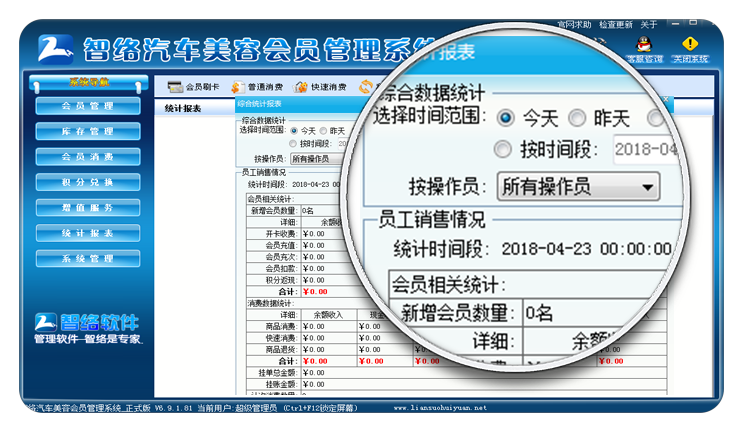
Task: Click the www.liansuohuiyuan.net status bar address
Action: [440, 408]
